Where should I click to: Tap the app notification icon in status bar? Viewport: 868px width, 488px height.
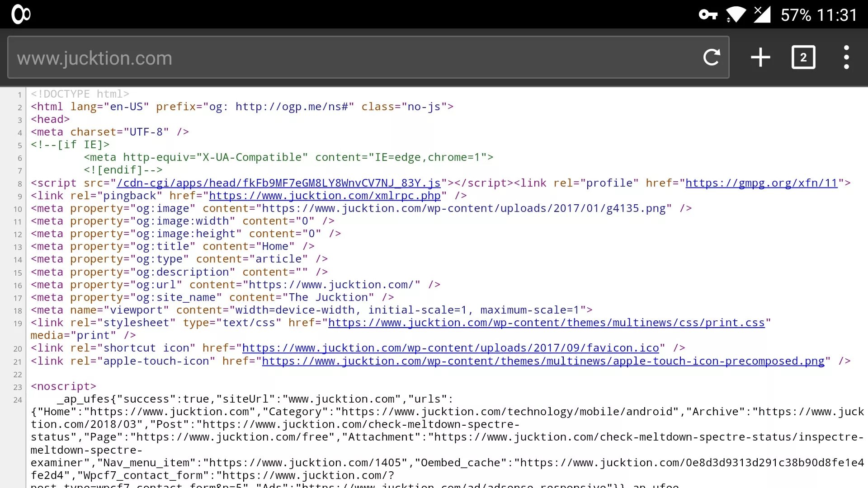(x=21, y=14)
